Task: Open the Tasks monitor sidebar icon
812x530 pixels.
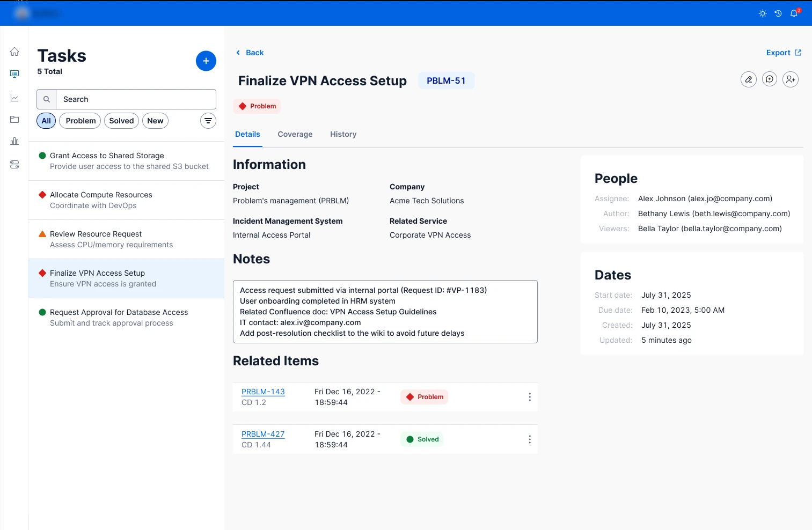Action: (14, 74)
